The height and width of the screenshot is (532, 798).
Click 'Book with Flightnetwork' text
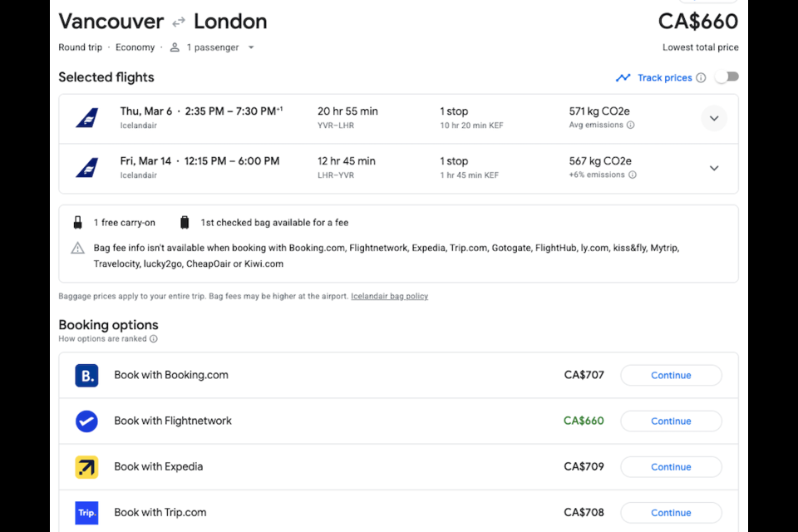[173, 421]
